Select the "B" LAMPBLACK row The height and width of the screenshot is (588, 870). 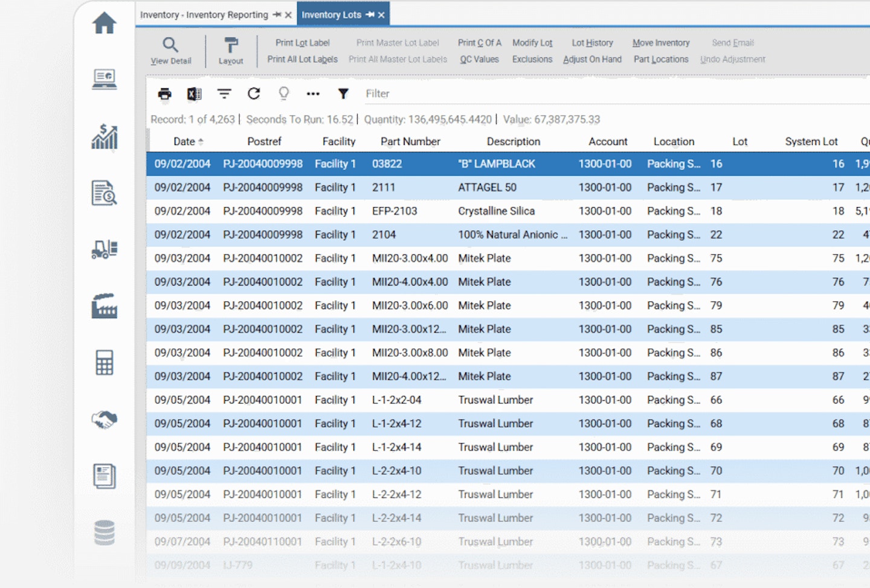pyautogui.click(x=508, y=164)
